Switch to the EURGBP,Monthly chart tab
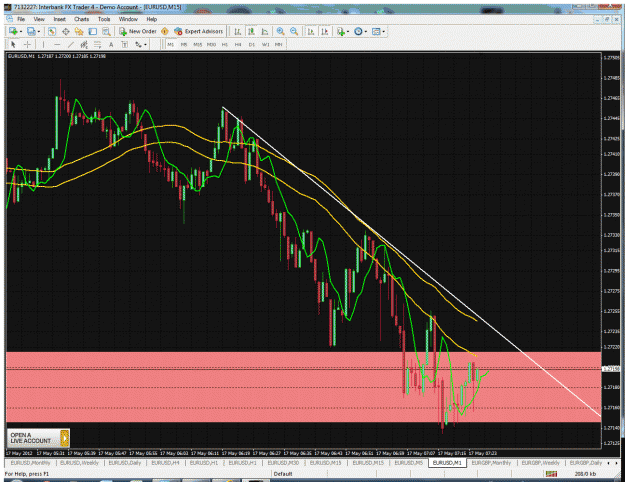625x482 pixels. [x=491, y=463]
